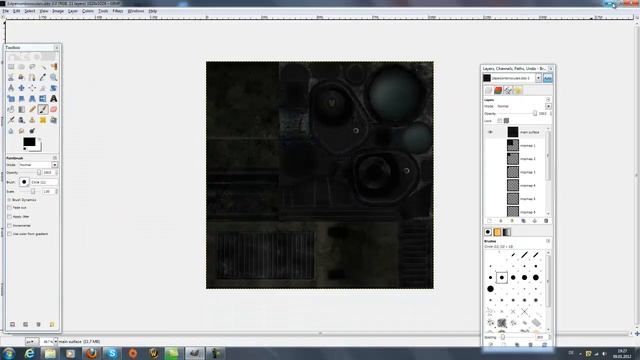Image resolution: width=640 pixels, height=360 pixels.
Task: Open the Brushes tab configuration menu
Action: tap(548, 241)
